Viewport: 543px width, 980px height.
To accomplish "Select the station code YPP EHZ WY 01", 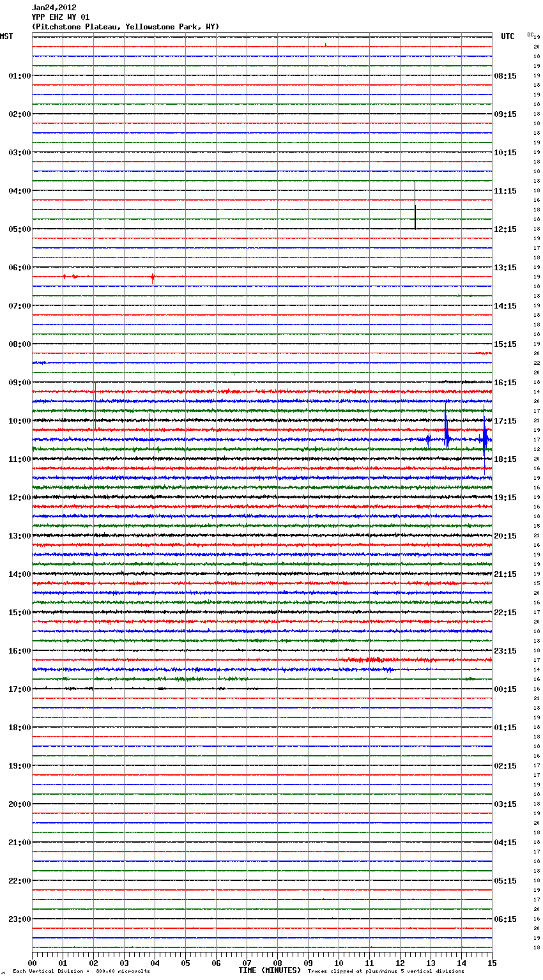I will click(x=61, y=17).
